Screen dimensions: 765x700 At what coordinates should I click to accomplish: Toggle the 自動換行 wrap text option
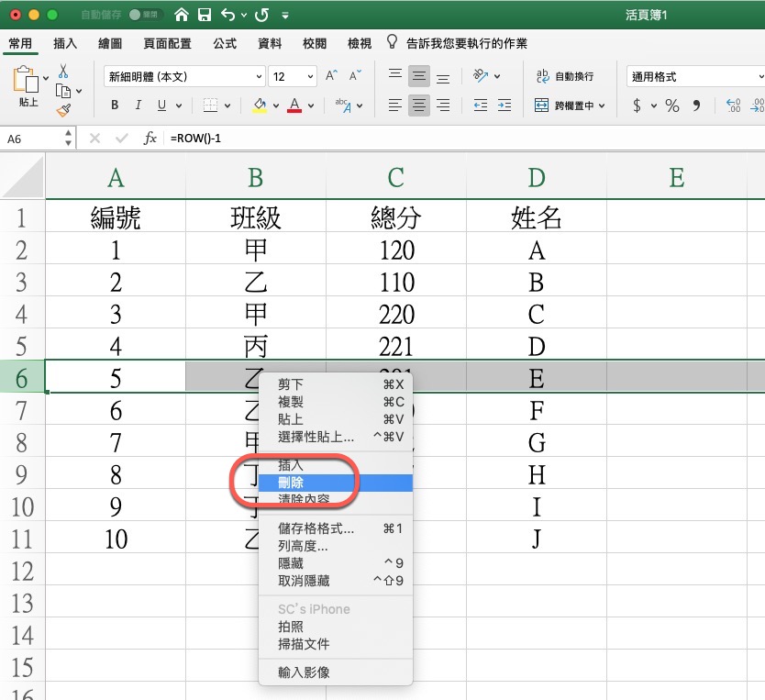coord(564,77)
